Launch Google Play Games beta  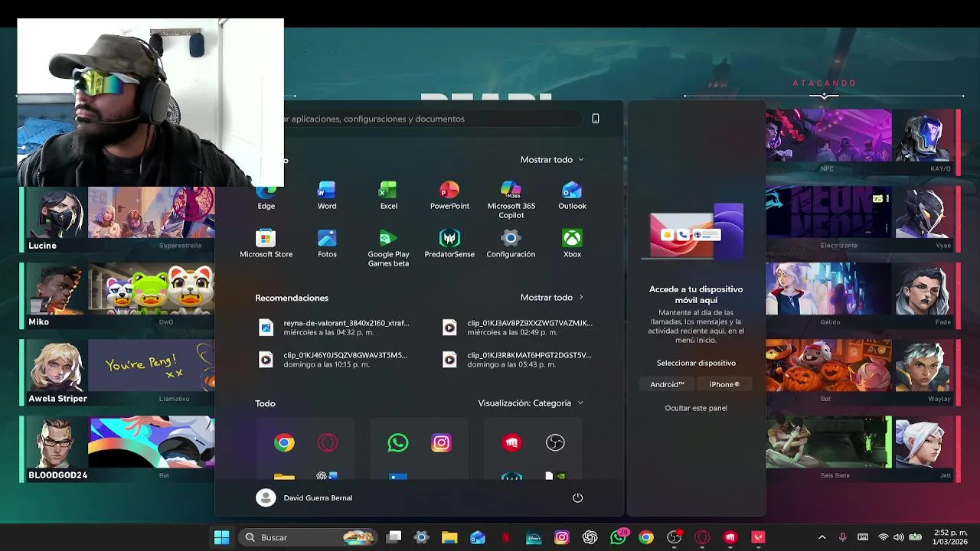click(388, 249)
